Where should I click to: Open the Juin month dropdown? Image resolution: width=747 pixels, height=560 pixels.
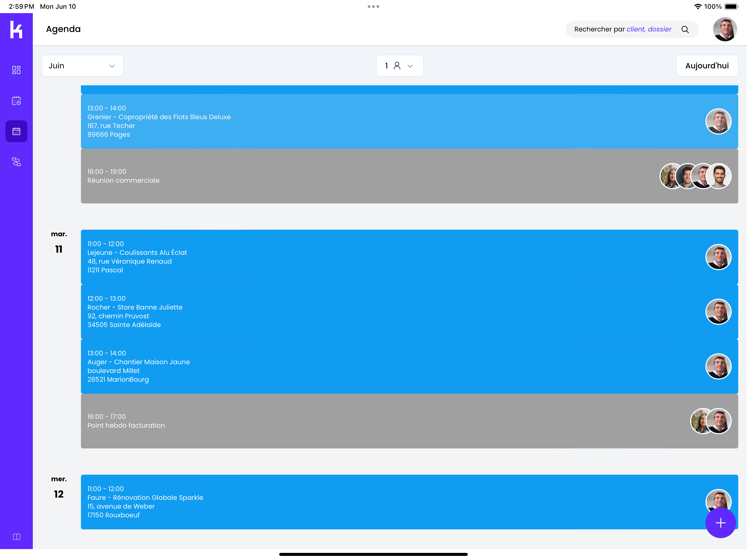(82, 66)
